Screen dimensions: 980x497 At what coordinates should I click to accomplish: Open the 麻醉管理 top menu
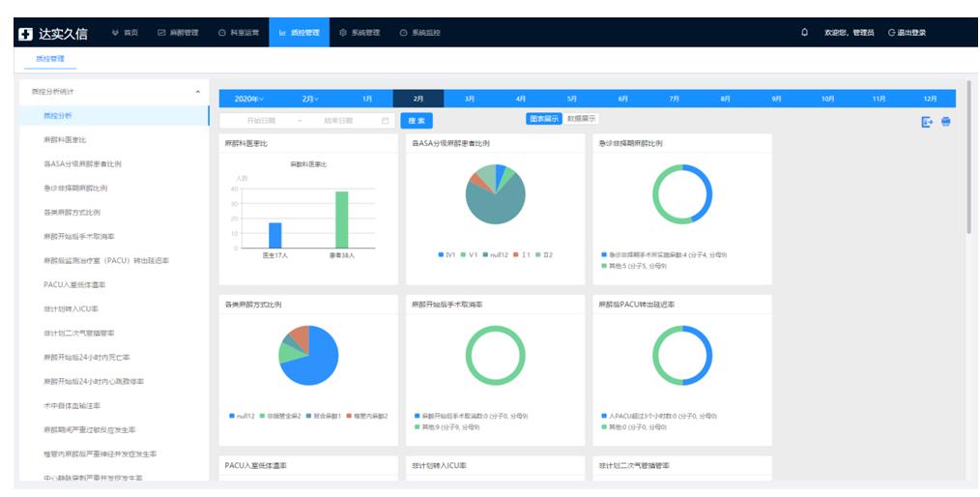coord(177,33)
